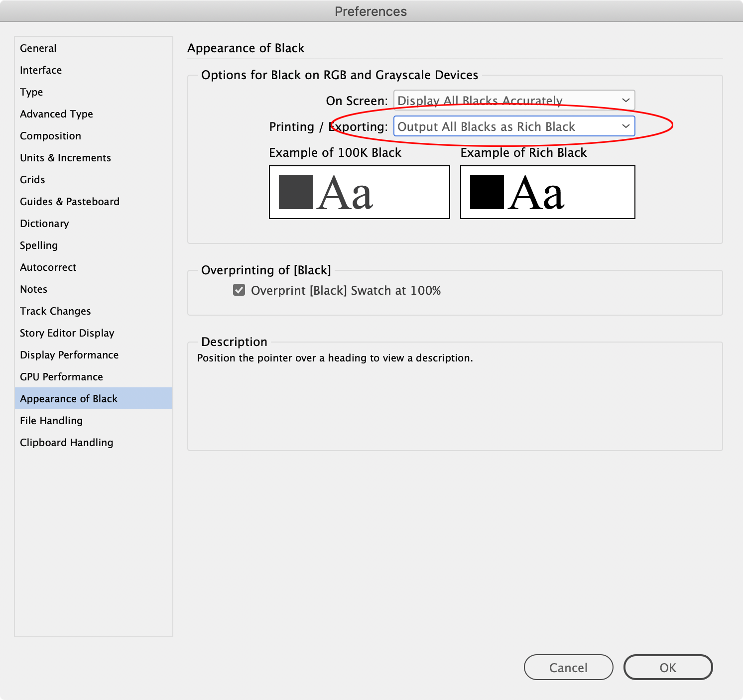Screen dimensions: 743x700
Task: Open the On Screen blacks dropdown
Action: 513,100
